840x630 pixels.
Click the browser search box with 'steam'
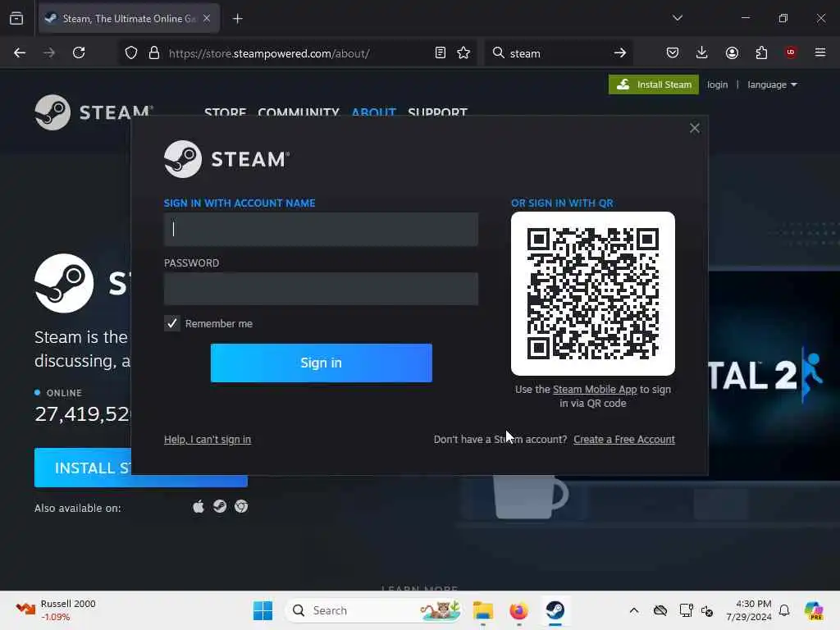557,53
